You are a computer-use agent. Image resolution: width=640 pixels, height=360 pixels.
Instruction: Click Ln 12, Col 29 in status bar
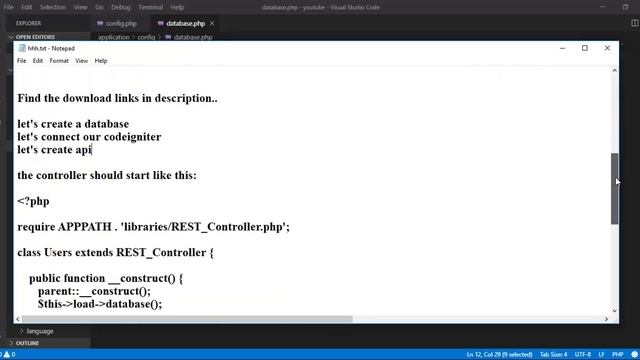pos(499,354)
